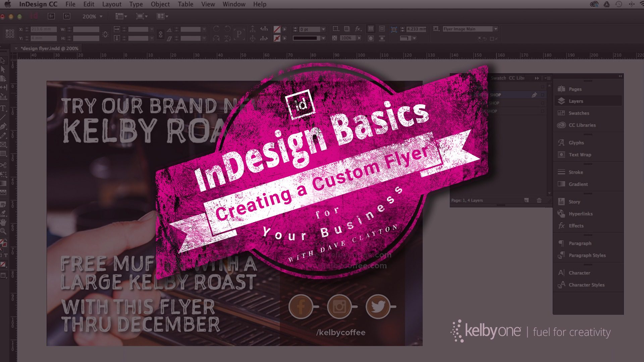Click the Layers panel scroll down arrow
The image size is (644, 362).
click(549, 193)
